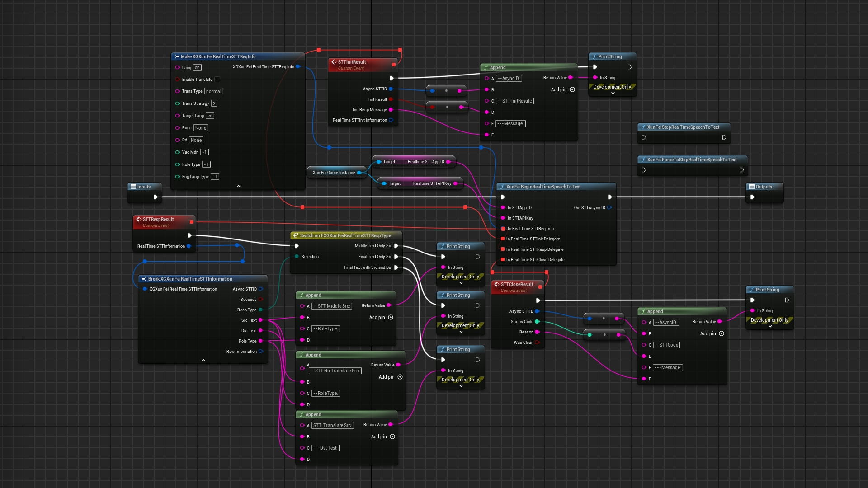
Task: Click Add pin on the top Append node
Action: click(x=572, y=89)
